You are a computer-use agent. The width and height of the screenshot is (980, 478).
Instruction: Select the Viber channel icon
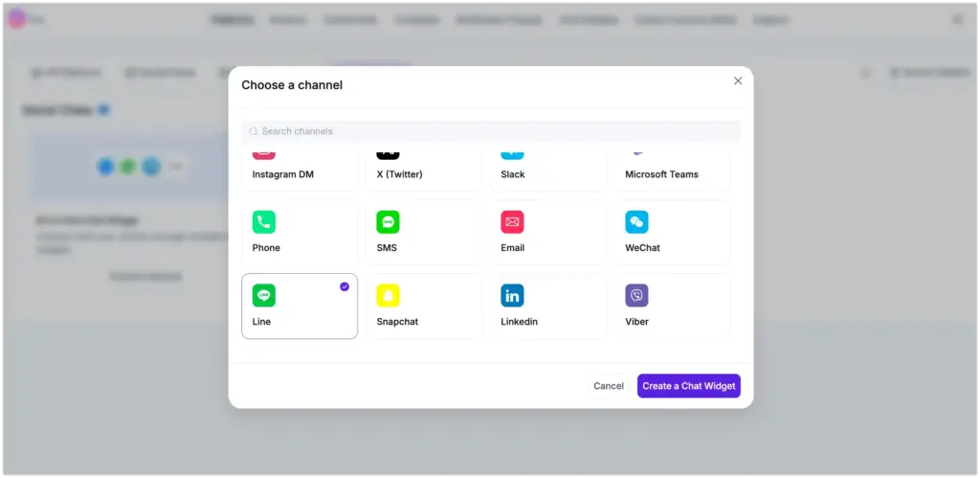pos(636,295)
